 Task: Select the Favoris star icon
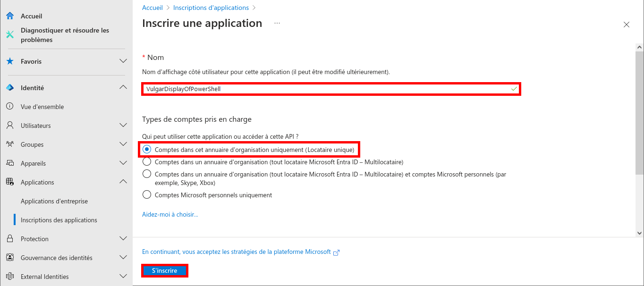[x=10, y=61]
